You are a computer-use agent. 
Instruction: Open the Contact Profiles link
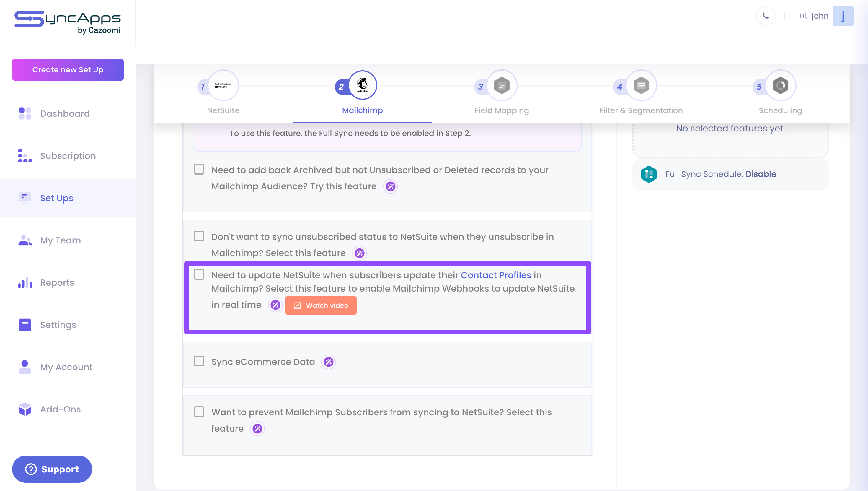point(496,275)
